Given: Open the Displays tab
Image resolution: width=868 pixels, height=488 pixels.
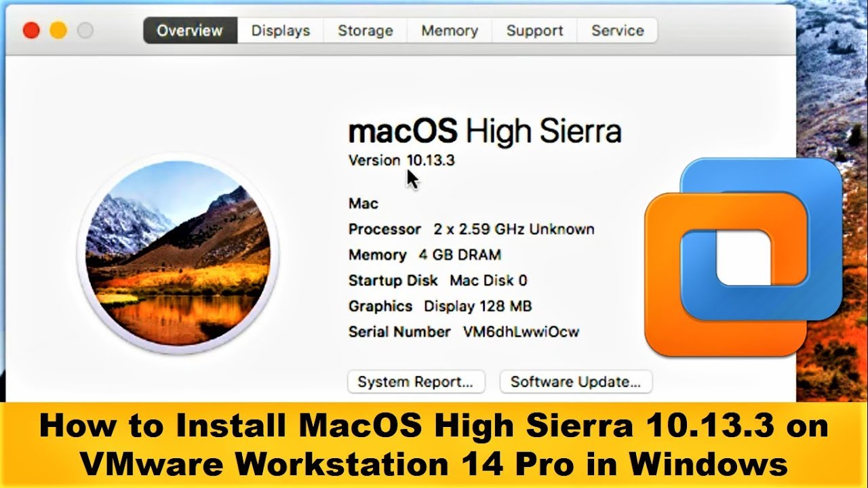Looking at the screenshot, I should [x=280, y=30].
